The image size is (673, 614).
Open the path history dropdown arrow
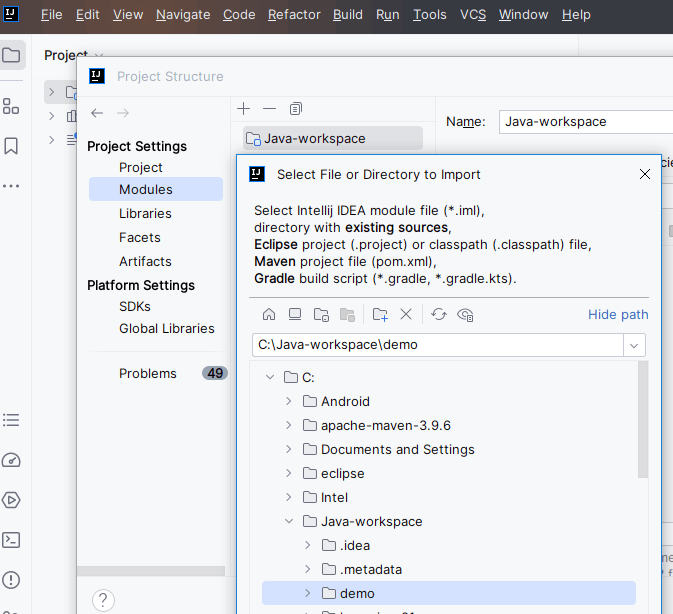(x=634, y=345)
